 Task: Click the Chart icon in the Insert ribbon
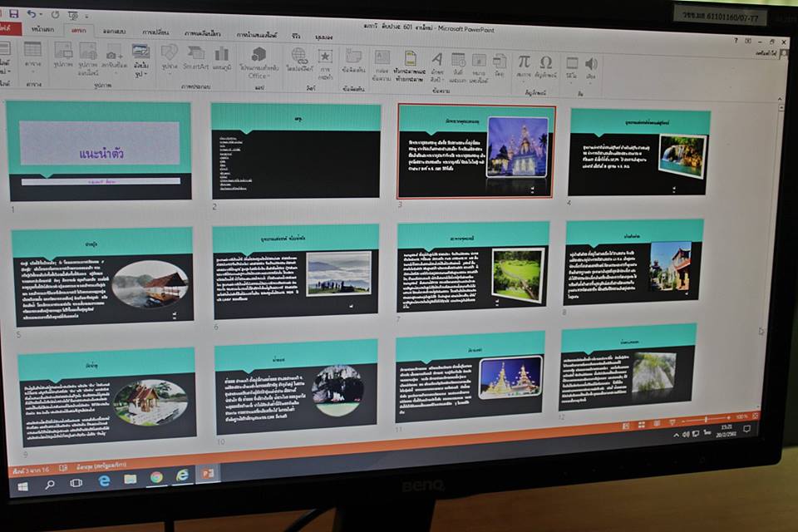click(222, 56)
